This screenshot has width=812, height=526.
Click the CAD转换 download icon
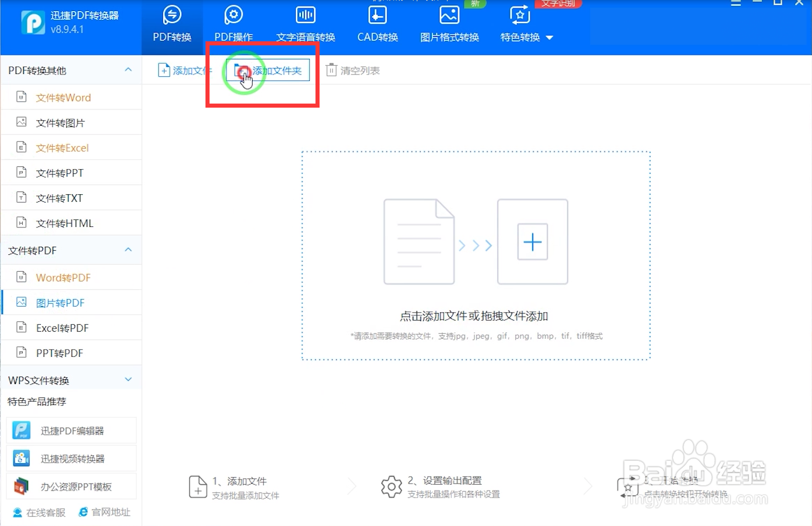click(378, 15)
